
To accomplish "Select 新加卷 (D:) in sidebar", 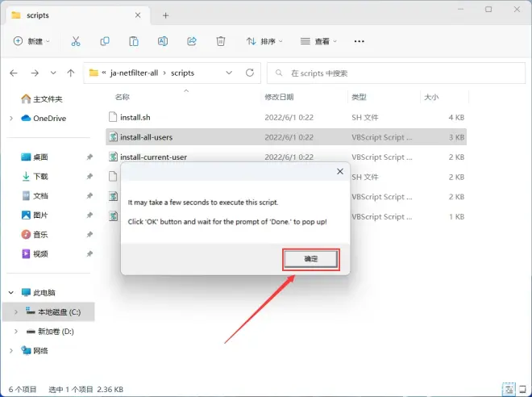I will pos(50,331).
